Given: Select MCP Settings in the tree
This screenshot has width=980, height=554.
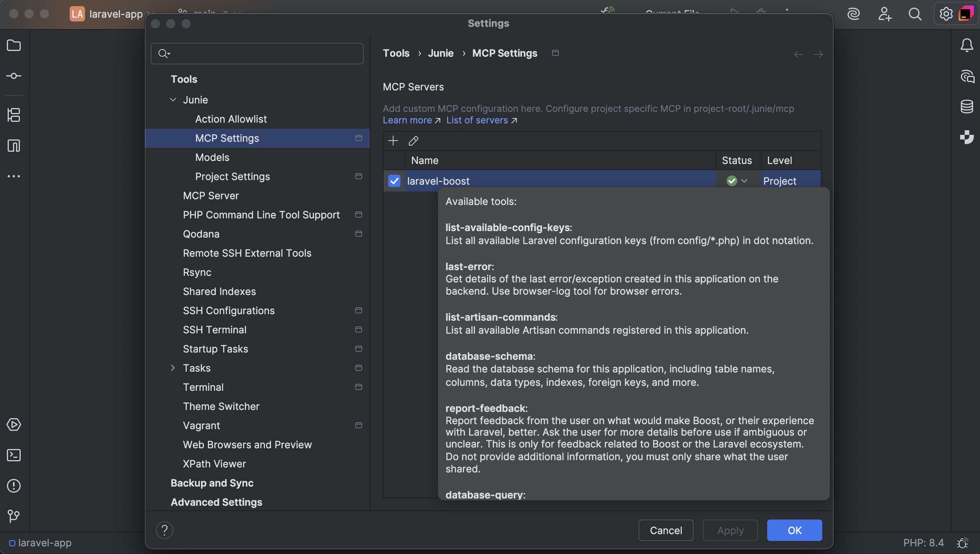Looking at the screenshot, I should click(x=257, y=138).
